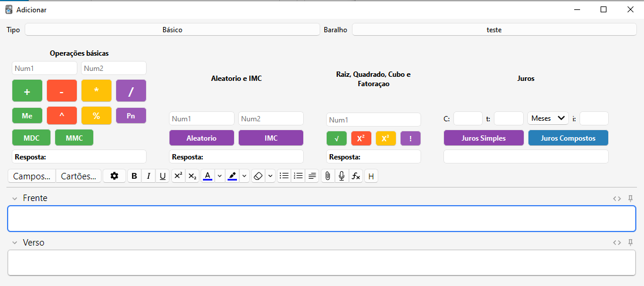Open the Meses time unit dropdown
Image resolution: width=644 pixels, height=286 pixels.
click(548, 118)
